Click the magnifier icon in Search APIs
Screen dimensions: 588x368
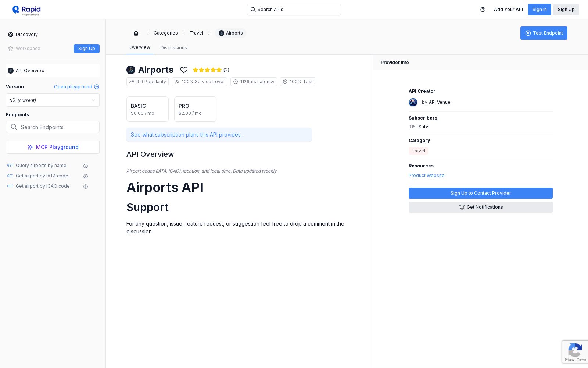(x=253, y=10)
